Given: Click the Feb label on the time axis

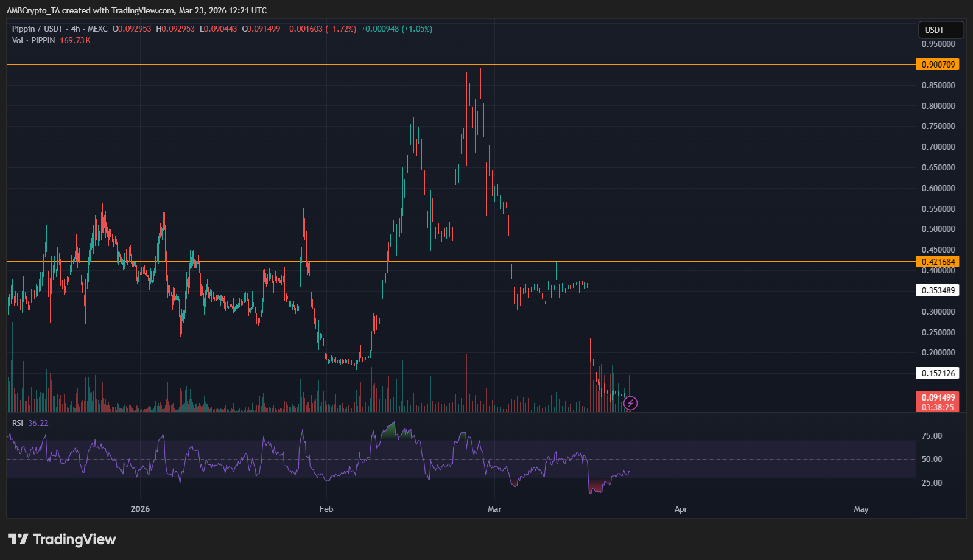Looking at the screenshot, I should pyautogui.click(x=326, y=509).
